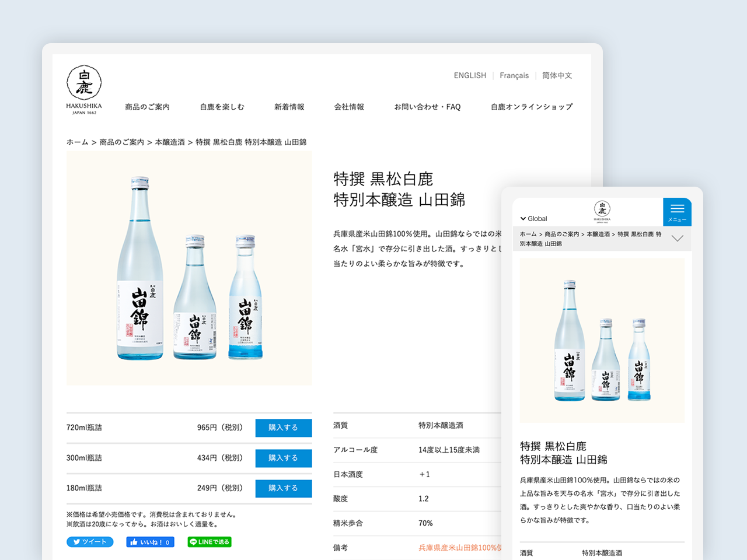Click the Hakushika logo in desktop header
Screen dimensions: 747x560
84,90
